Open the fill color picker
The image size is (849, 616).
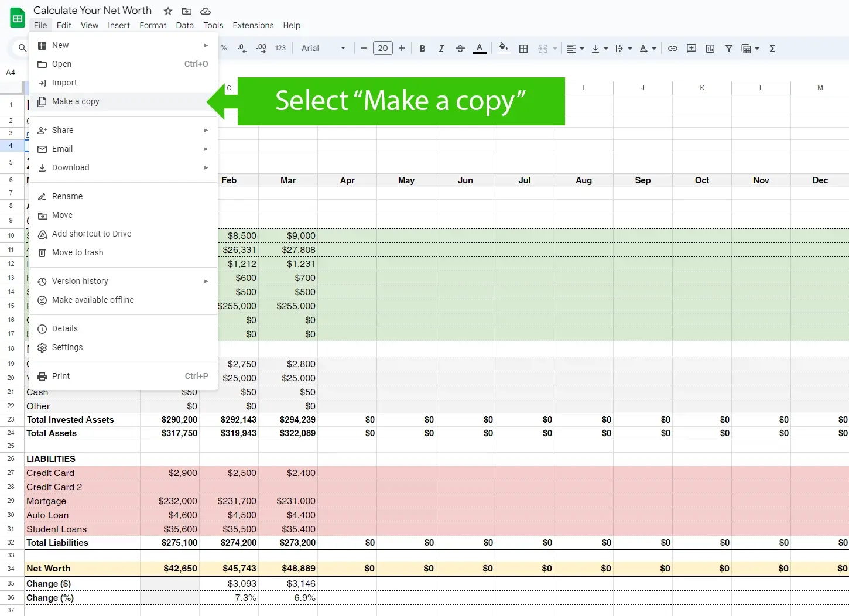click(x=504, y=48)
